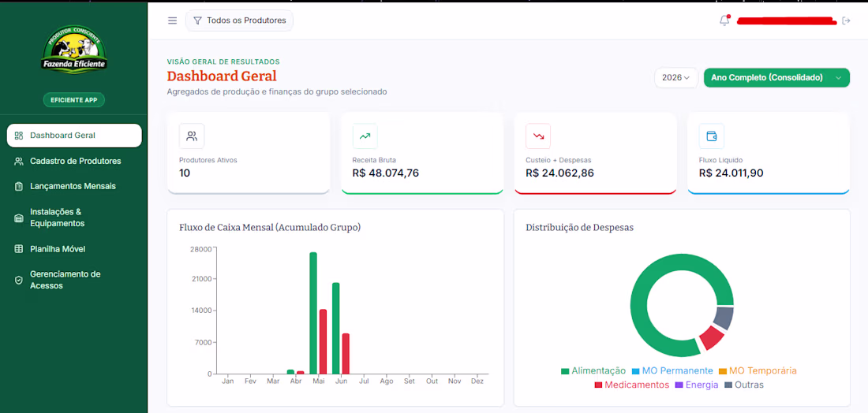Open Cadastro de Produtores page
This screenshot has width=868, height=413.
[74, 162]
